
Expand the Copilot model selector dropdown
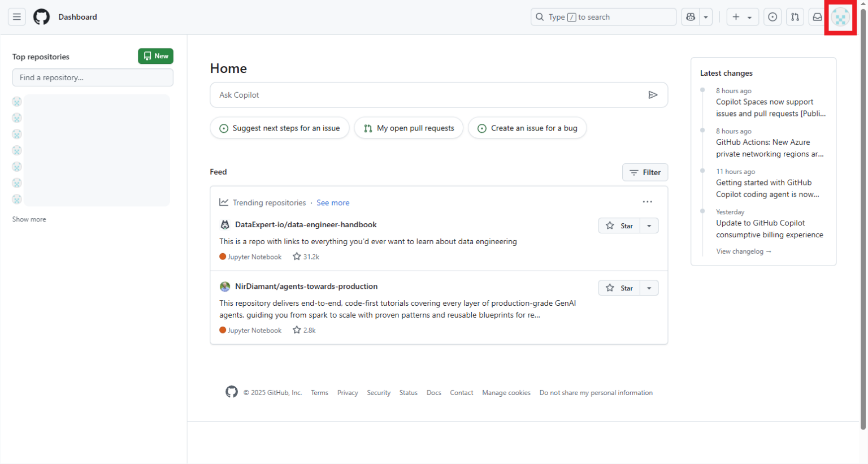click(x=705, y=16)
